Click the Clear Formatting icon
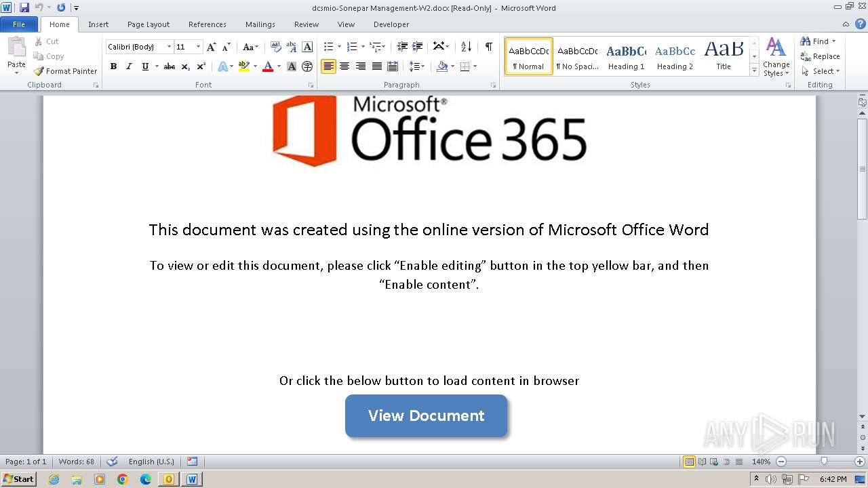868x488 pixels. tap(276, 47)
